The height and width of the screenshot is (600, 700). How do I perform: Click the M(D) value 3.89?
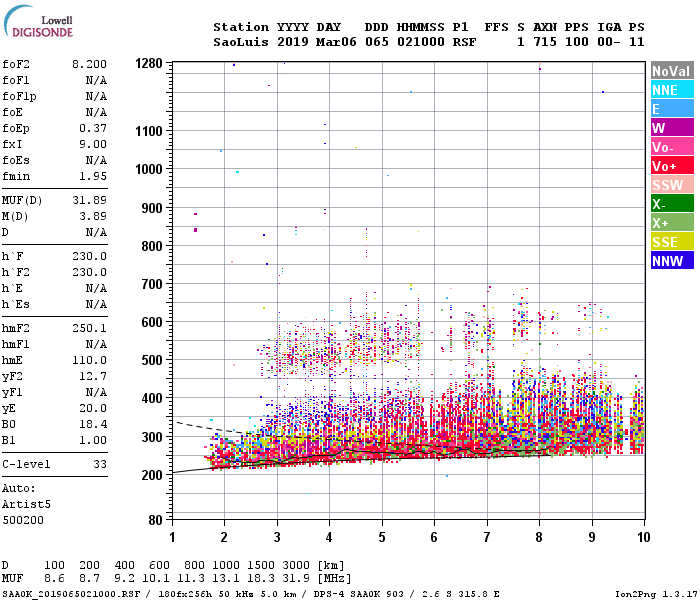click(93, 216)
